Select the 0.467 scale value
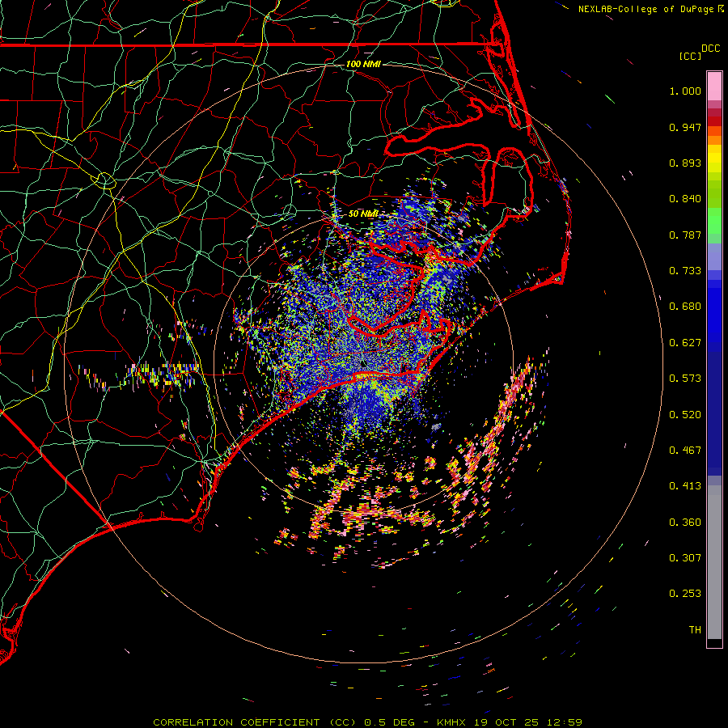728x728 pixels. click(685, 451)
